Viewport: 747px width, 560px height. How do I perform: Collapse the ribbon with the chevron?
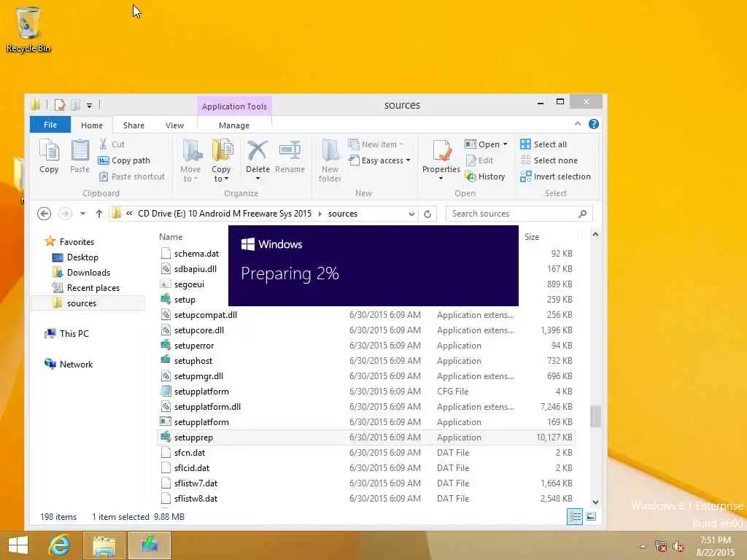(578, 124)
